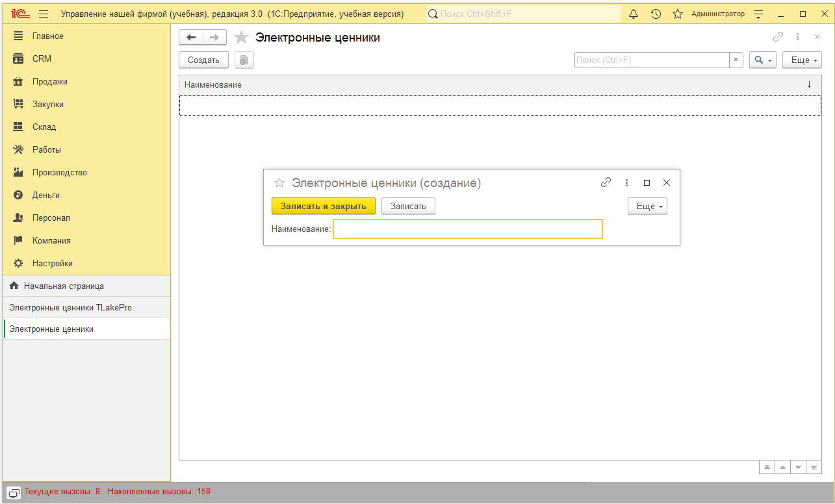
Task: Open the search magnifier dropdown
Action: (x=762, y=60)
